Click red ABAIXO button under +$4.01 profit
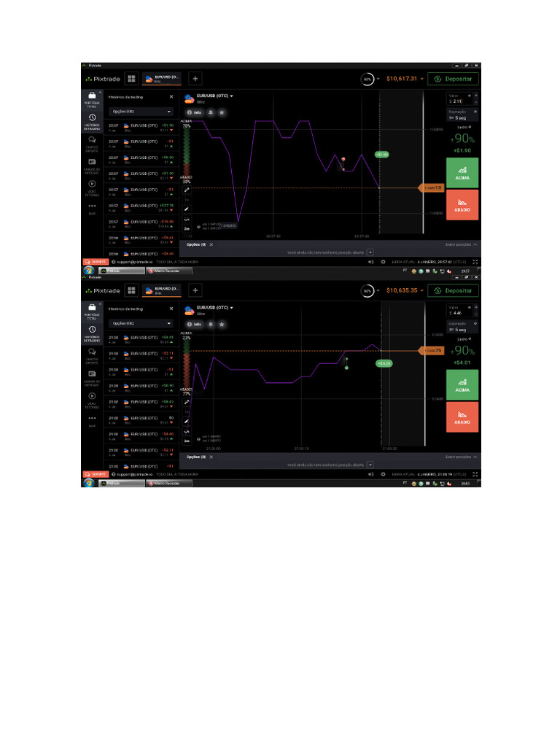The width and height of the screenshot is (560, 747). 462,417
